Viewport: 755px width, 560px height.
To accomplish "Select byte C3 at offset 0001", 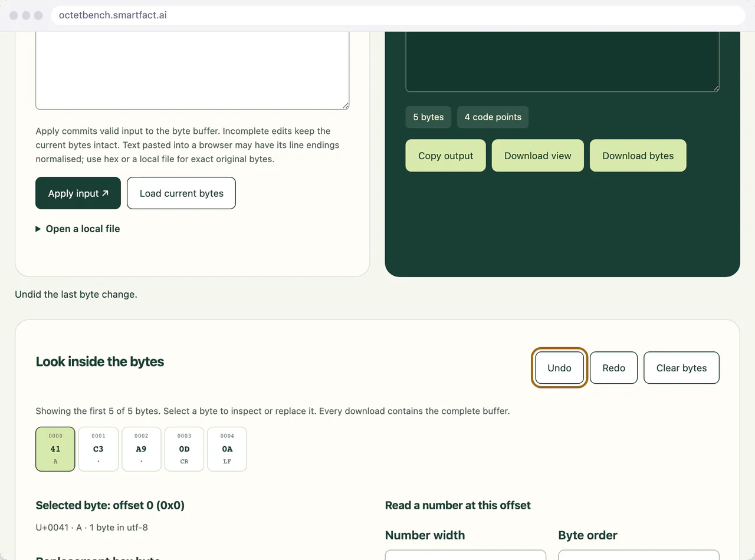I will point(99,449).
